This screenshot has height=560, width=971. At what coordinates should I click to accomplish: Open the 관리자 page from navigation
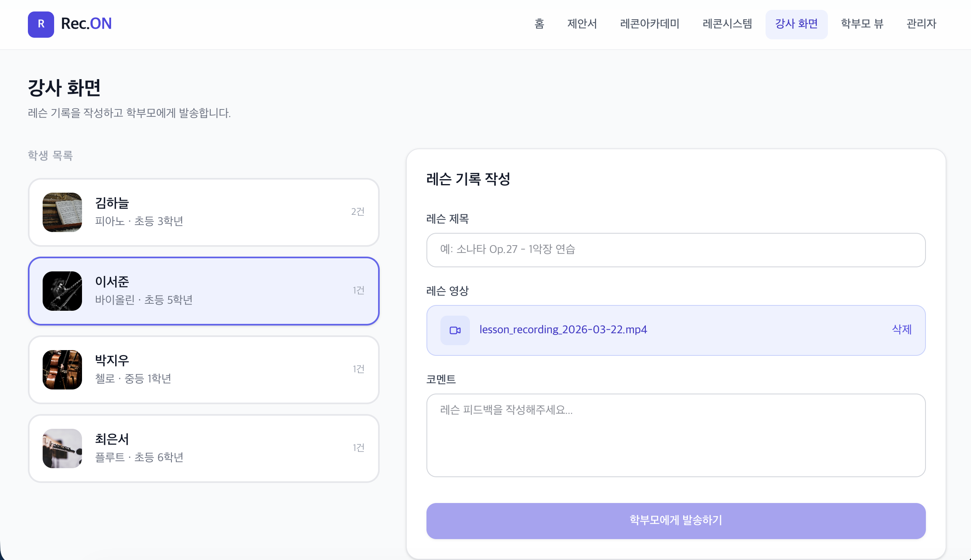point(921,24)
